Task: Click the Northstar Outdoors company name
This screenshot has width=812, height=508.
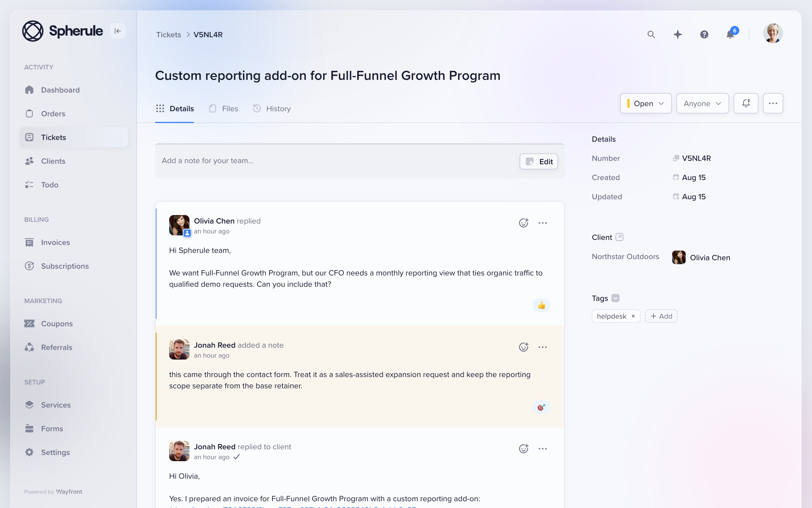Action: coord(625,257)
